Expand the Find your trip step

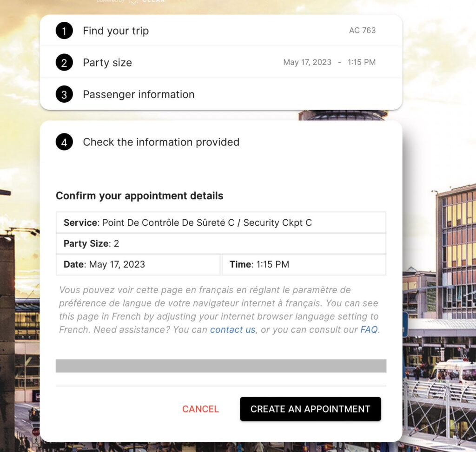pos(116,31)
